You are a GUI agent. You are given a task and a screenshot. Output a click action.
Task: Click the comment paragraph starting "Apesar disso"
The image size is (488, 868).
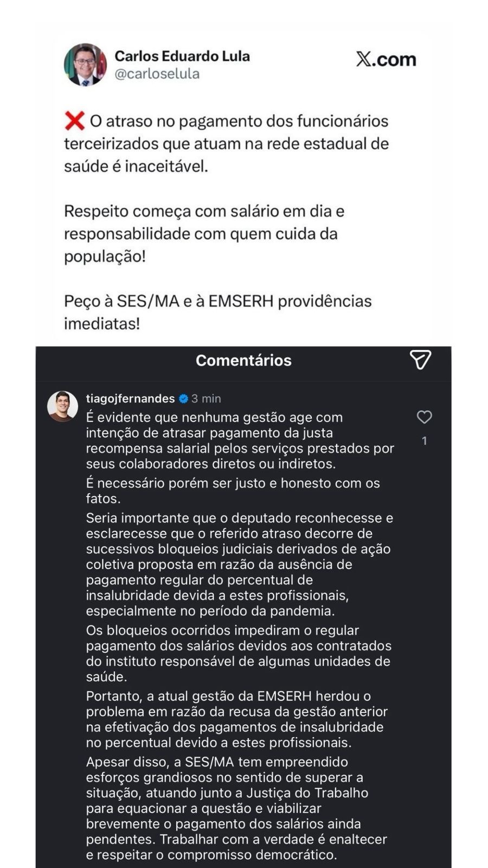[x=236, y=808]
